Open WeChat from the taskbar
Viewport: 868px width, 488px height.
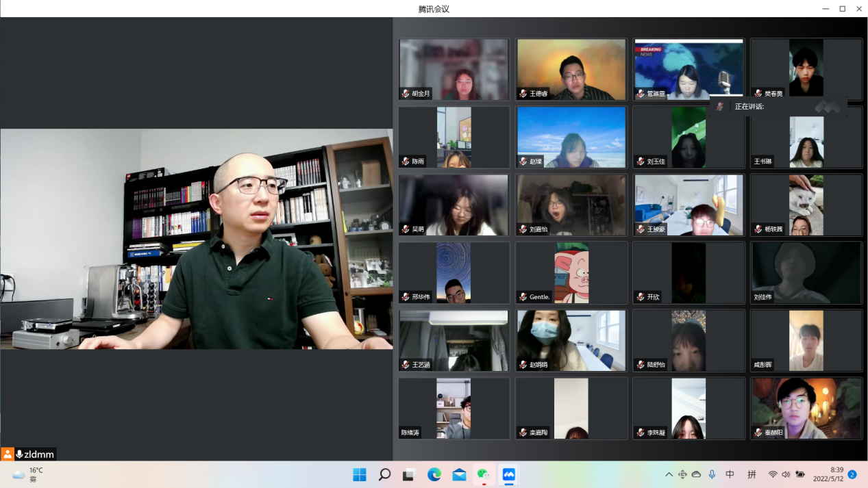(x=484, y=474)
